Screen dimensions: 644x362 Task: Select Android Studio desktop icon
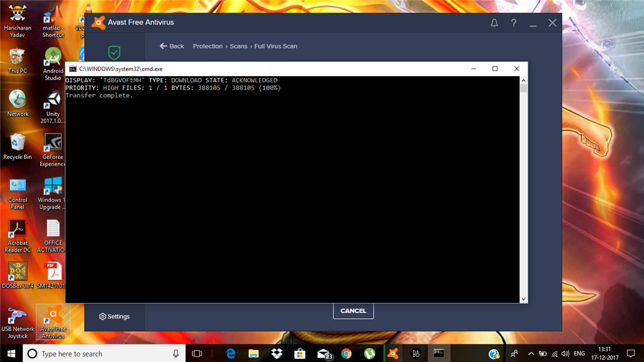click(53, 64)
